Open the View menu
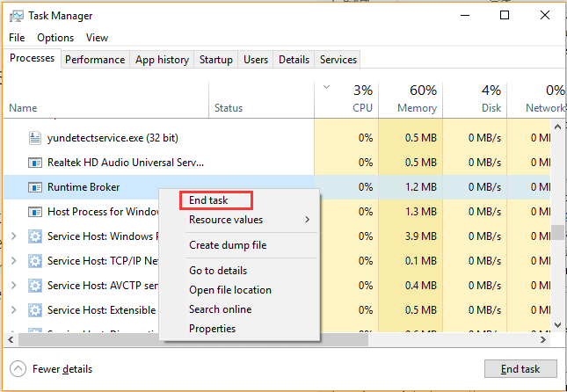The width and height of the screenshot is (567, 392). (97, 38)
